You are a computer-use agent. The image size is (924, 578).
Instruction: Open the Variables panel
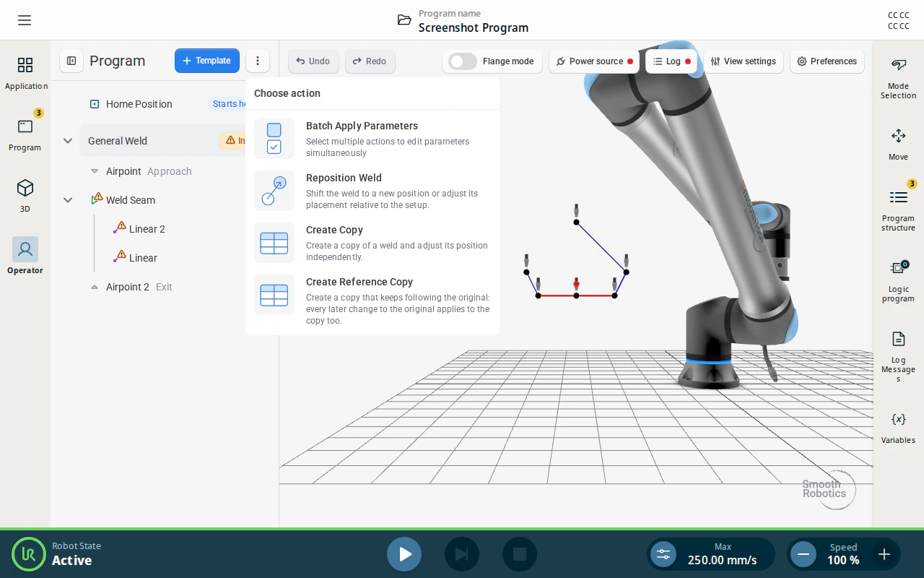(899, 428)
